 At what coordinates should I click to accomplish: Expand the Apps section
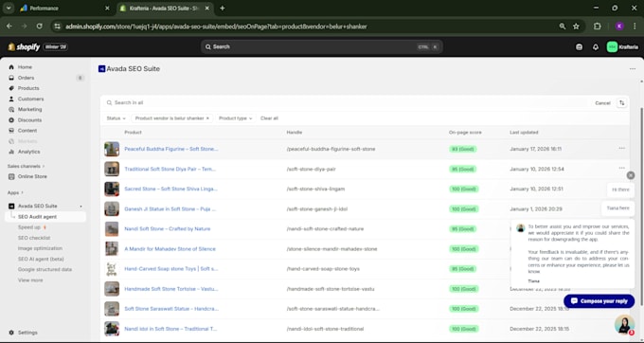tap(15, 192)
